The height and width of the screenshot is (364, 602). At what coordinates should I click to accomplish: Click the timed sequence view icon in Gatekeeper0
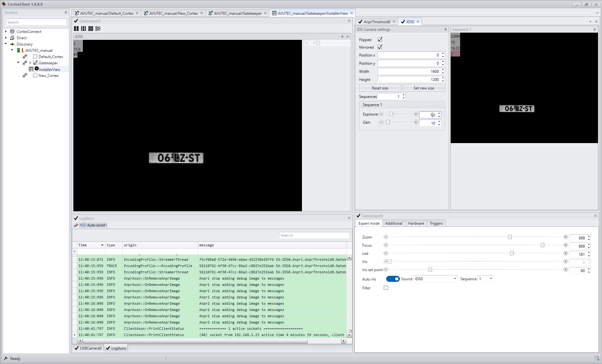click(x=98, y=29)
